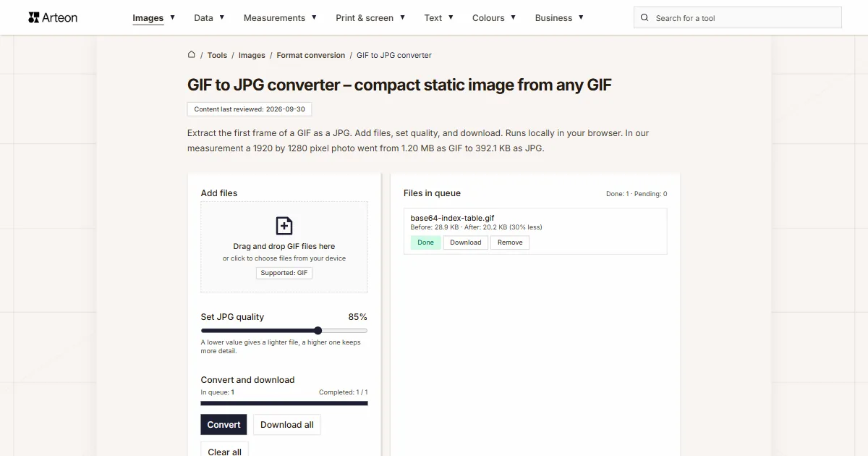Viewport: 868px width, 456px height.
Task: Expand the Data dropdown arrow
Action: coord(221,17)
